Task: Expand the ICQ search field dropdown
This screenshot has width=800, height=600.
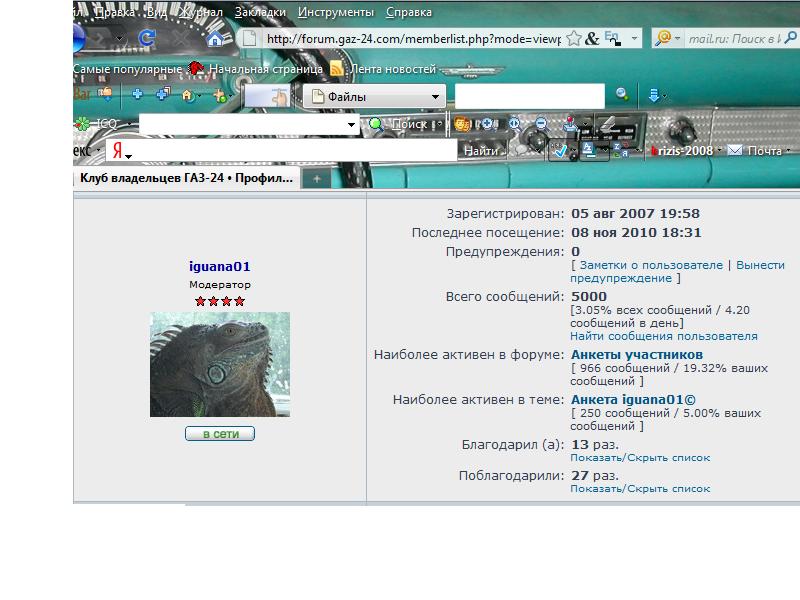Action: click(x=351, y=125)
